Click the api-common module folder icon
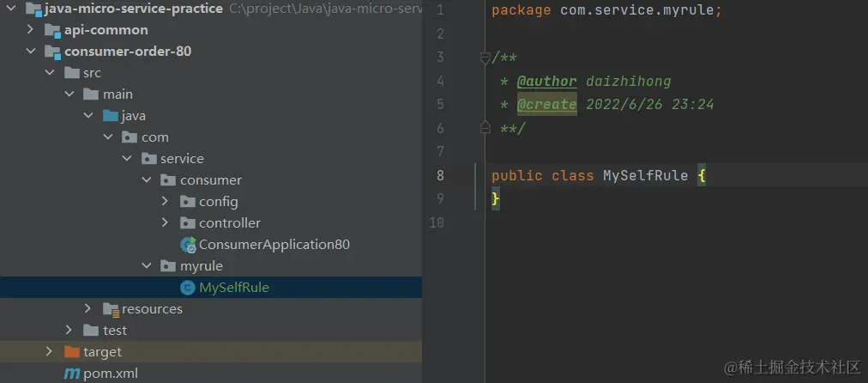Viewport: 868px width, 383px height. point(52,30)
